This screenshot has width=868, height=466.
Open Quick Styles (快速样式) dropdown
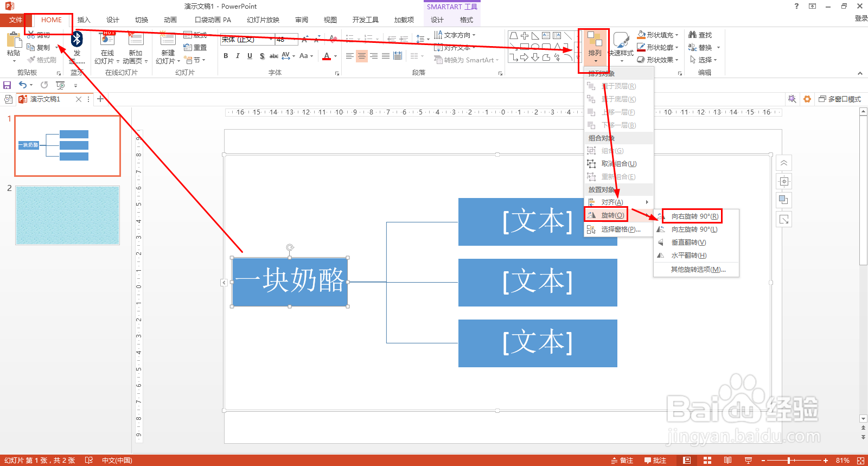point(621,48)
